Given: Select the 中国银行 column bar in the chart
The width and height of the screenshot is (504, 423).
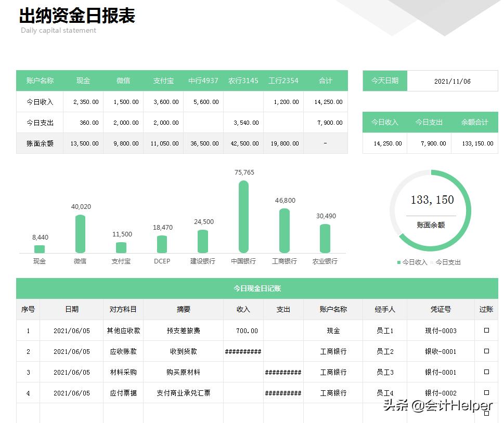Looking at the screenshot, I should pos(243,216).
